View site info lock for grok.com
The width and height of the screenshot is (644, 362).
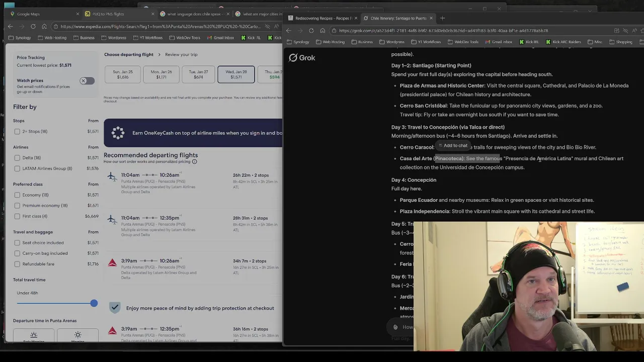tap(334, 31)
